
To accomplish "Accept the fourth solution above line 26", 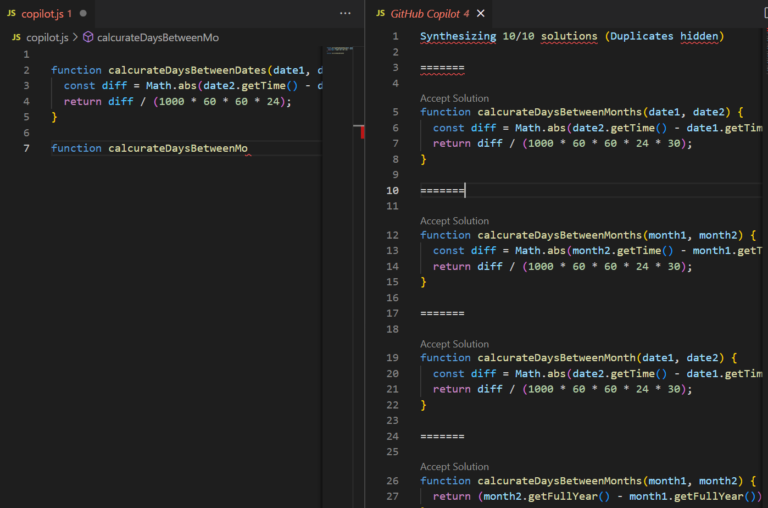I will click(x=454, y=467).
